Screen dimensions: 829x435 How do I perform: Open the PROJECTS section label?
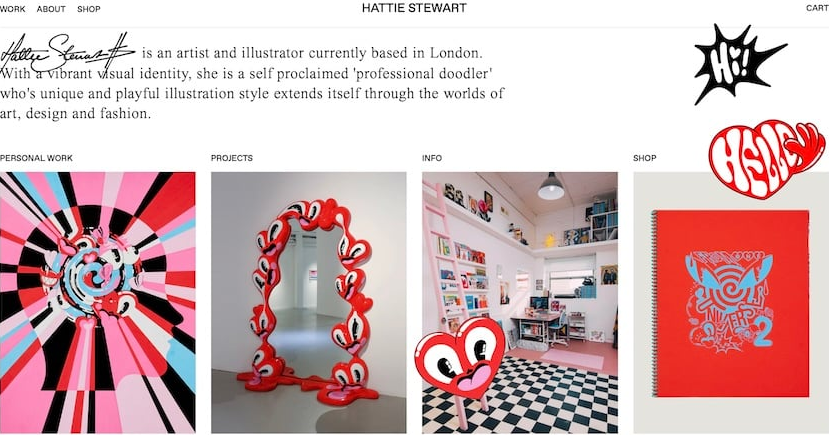[232, 158]
